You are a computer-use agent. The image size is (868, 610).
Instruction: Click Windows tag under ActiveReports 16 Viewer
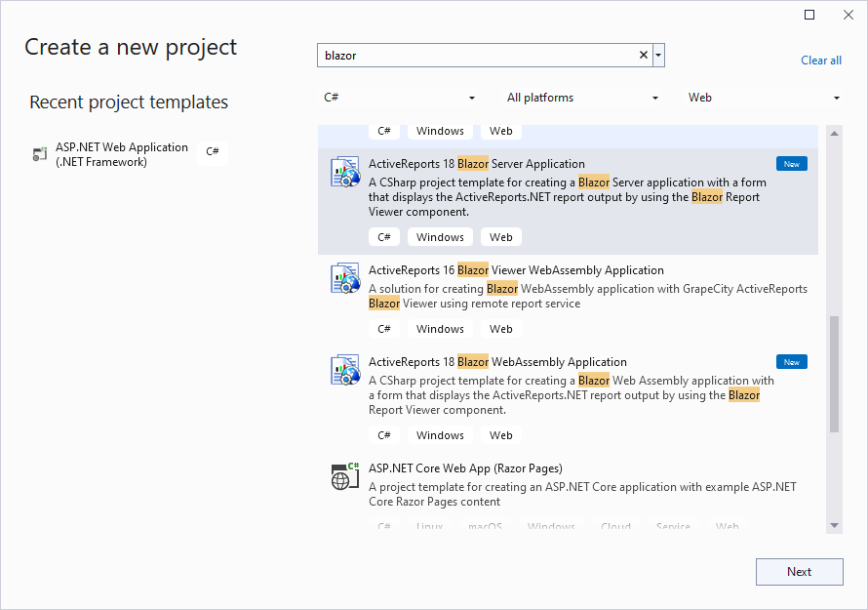click(440, 329)
